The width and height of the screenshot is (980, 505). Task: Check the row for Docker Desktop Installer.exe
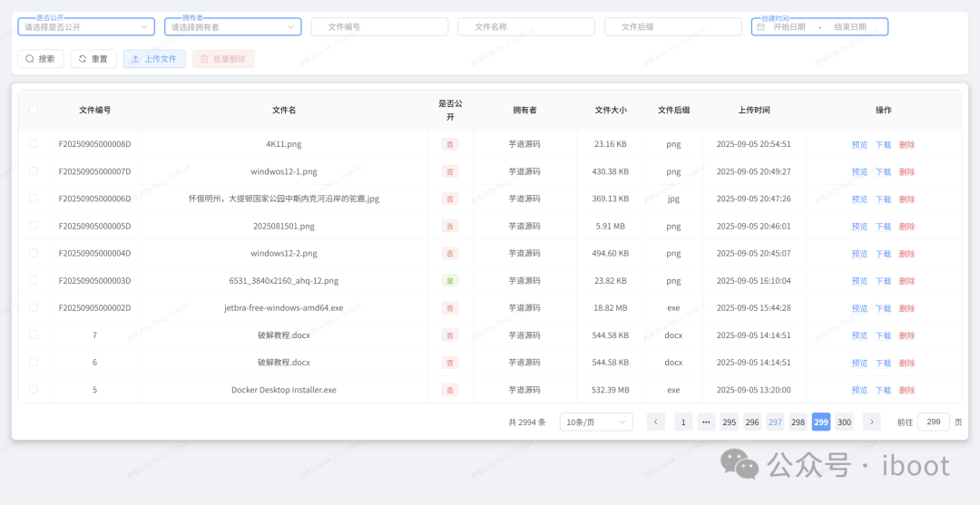click(34, 390)
